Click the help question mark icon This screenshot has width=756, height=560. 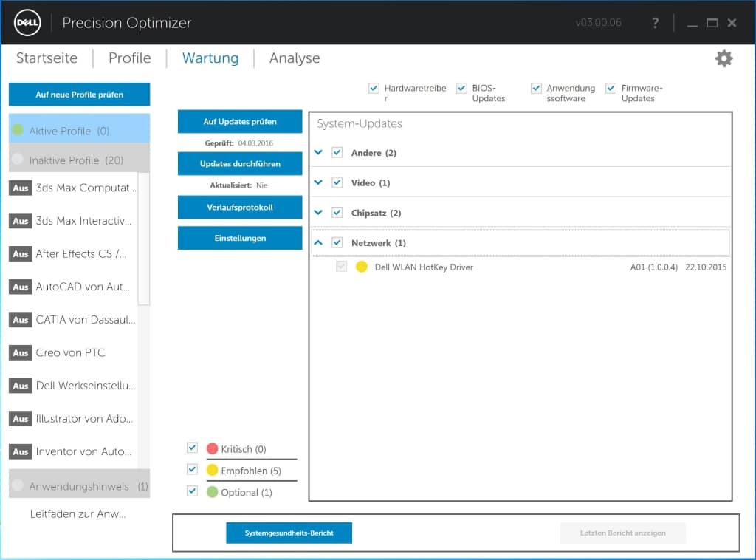[x=656, y=23]
